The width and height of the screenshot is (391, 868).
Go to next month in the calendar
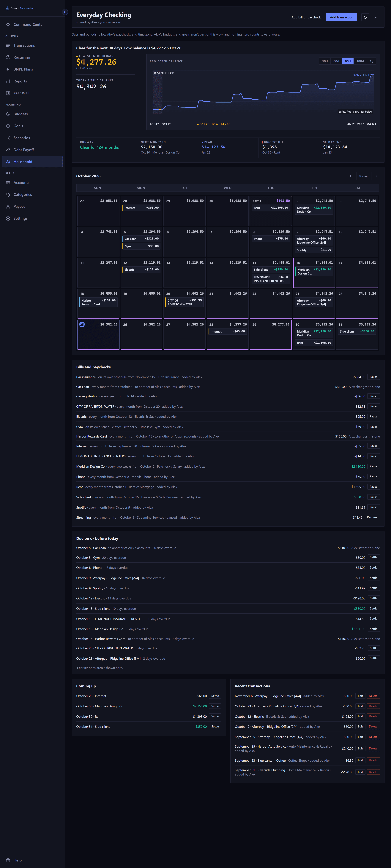[376, 176]
